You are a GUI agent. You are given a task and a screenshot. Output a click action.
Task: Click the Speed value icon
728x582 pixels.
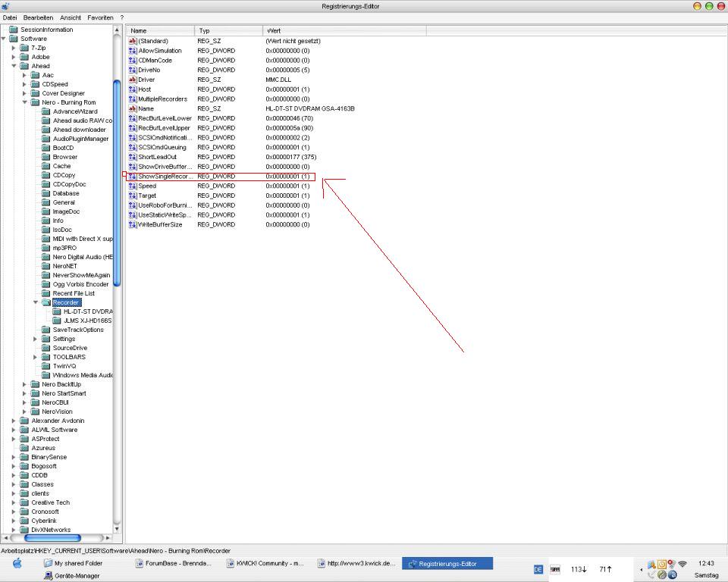pyautogui.click(x=132, y=186)
